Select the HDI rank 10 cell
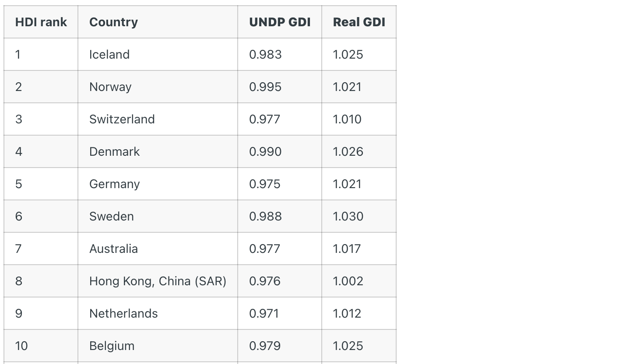The image size is (626, 364). point(41,346)
